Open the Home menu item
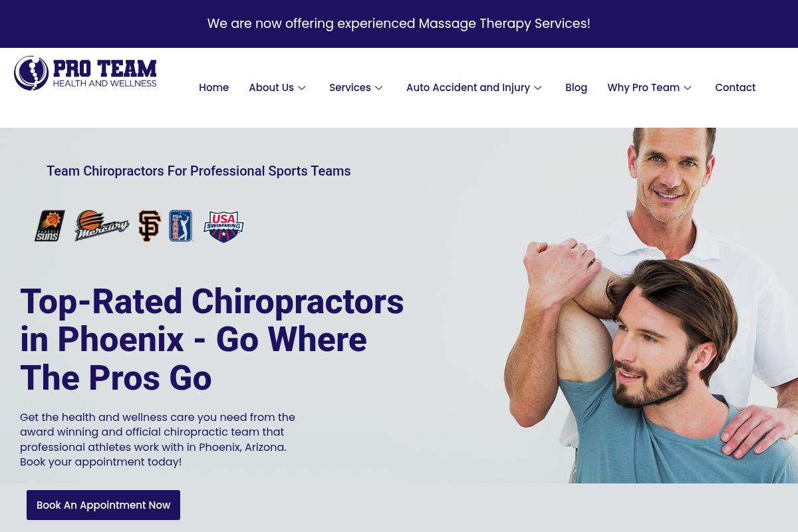 [213, 88]
